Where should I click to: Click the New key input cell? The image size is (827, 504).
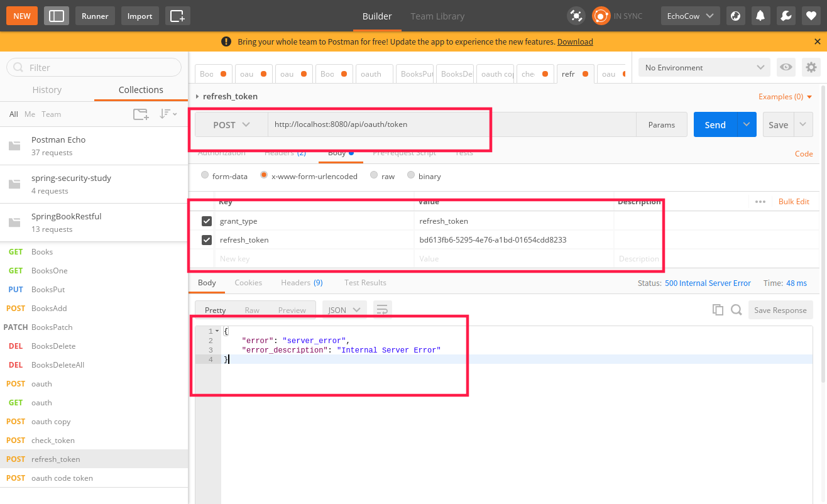(314, 258)
